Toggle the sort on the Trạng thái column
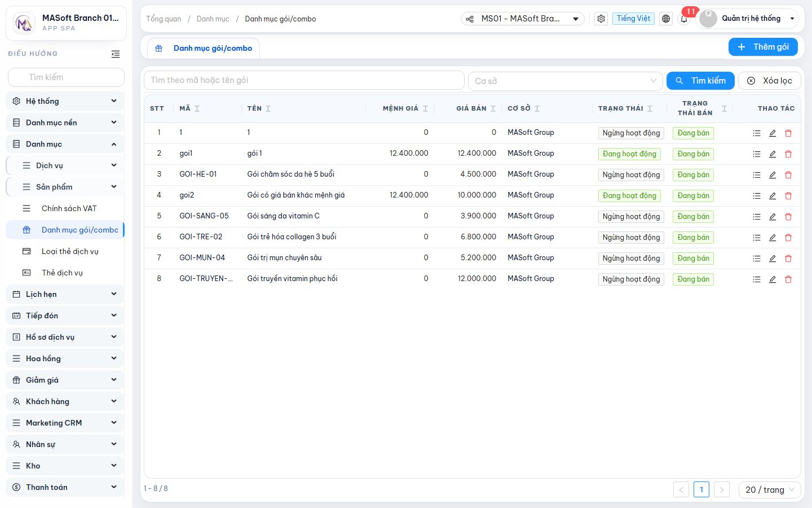Screen dimensions: 812x508 (650, 108)
